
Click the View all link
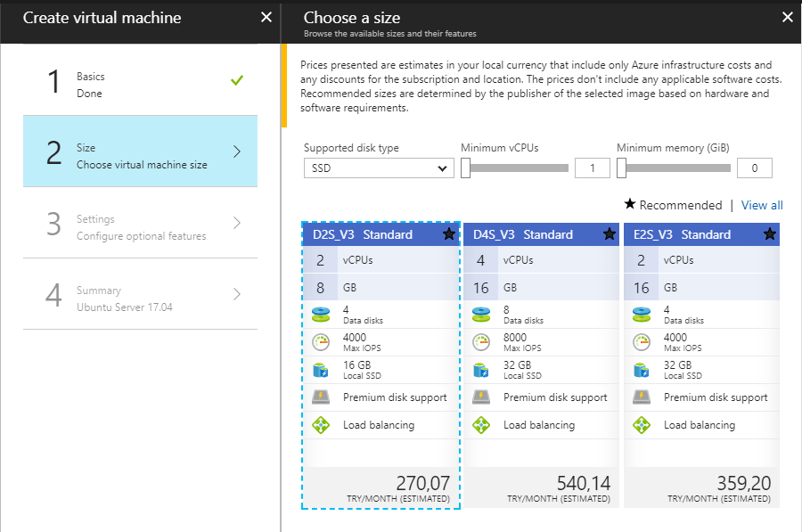(x=762, y=205)
